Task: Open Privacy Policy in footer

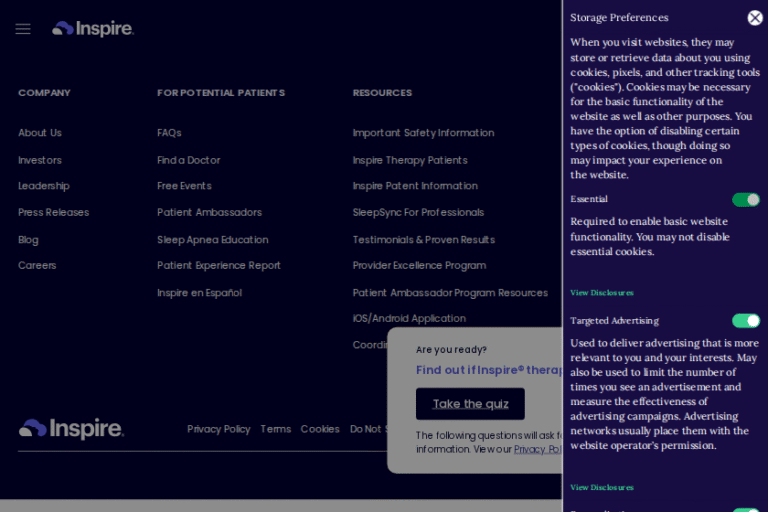Action: point(218,429)
